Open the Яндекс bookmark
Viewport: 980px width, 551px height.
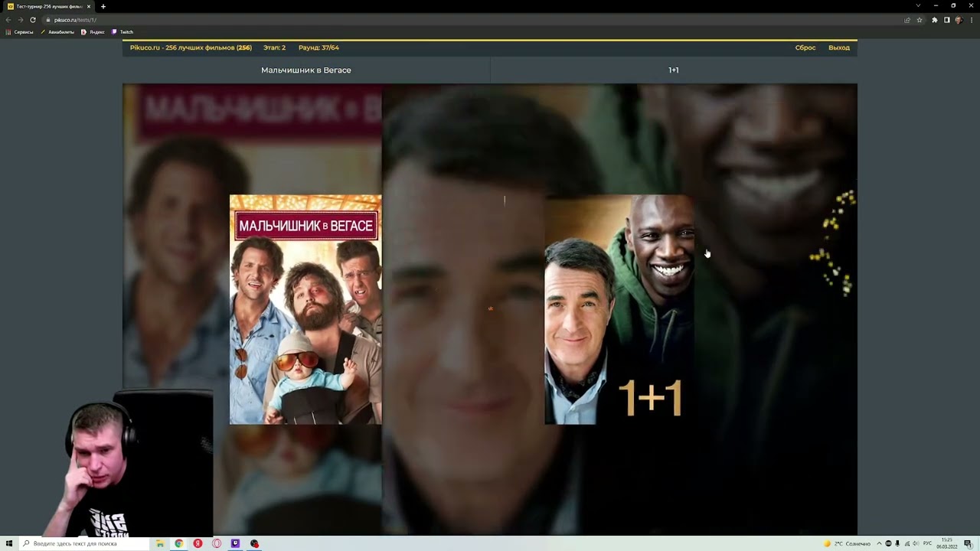coord(93,32)
